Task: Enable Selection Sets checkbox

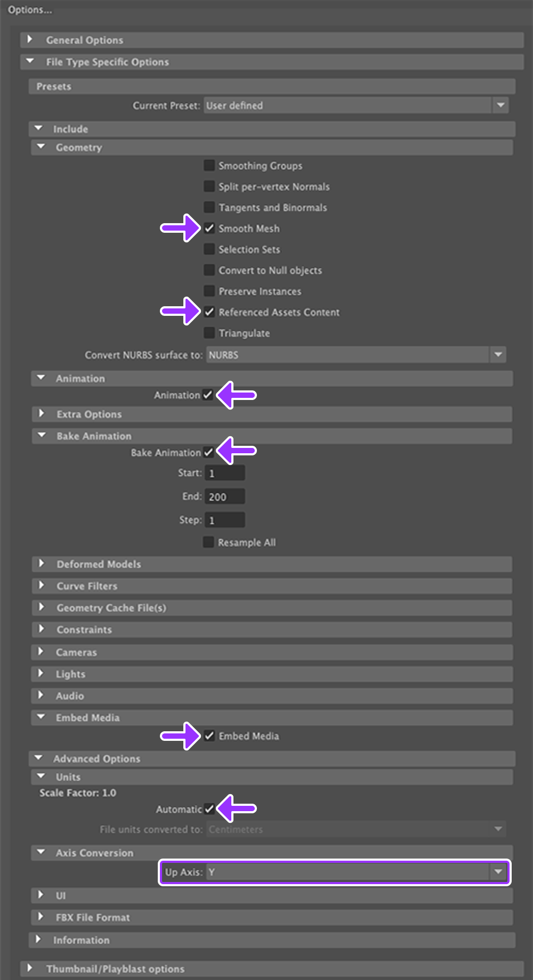Action: click(x=209, y=249)
